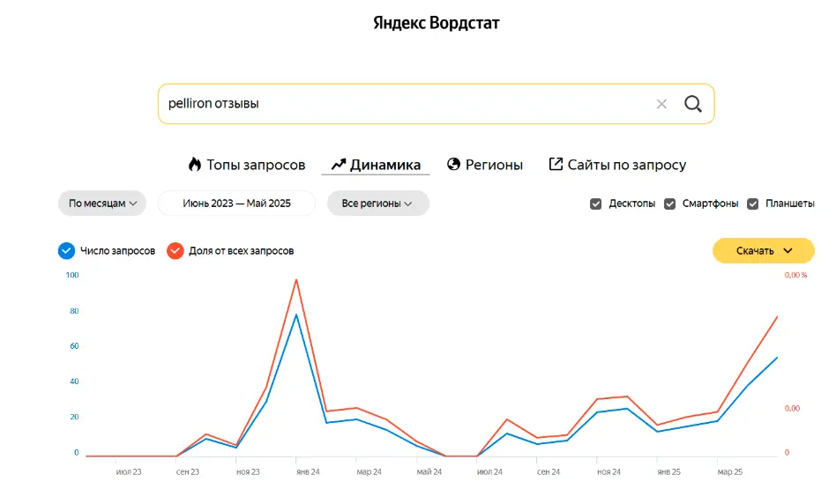
Task: Click the trend arrow icon beside Динамика
Action: coord(339,165)
